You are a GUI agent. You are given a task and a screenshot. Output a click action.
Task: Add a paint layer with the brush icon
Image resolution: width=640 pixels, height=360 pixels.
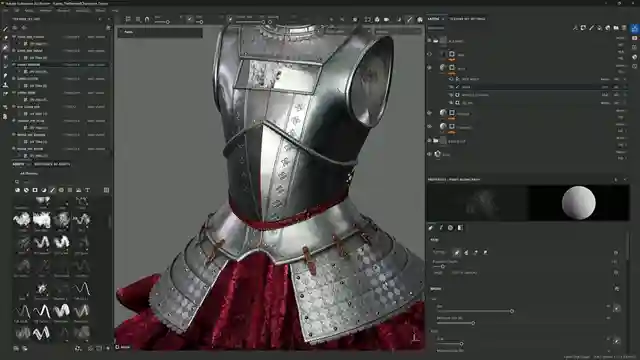pyautogui.click(x=591, y=28)
